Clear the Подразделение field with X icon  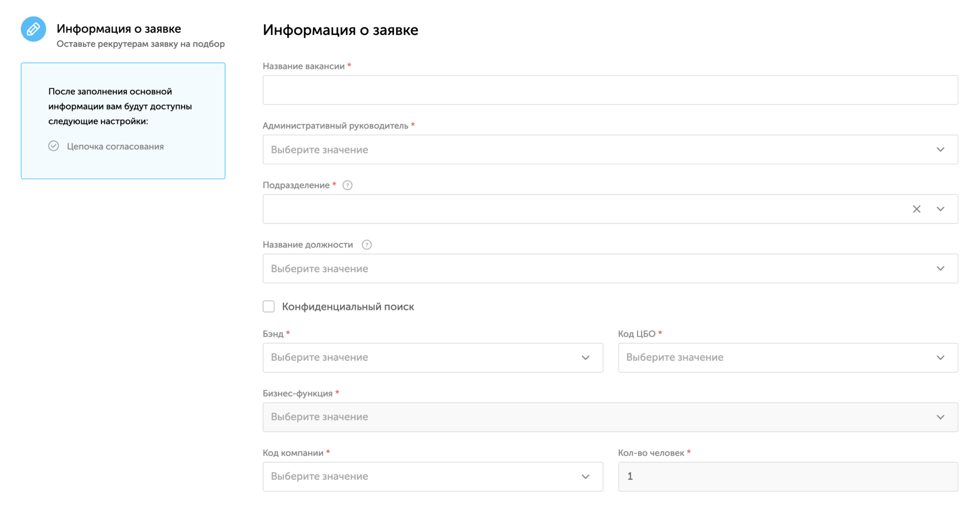916,209
